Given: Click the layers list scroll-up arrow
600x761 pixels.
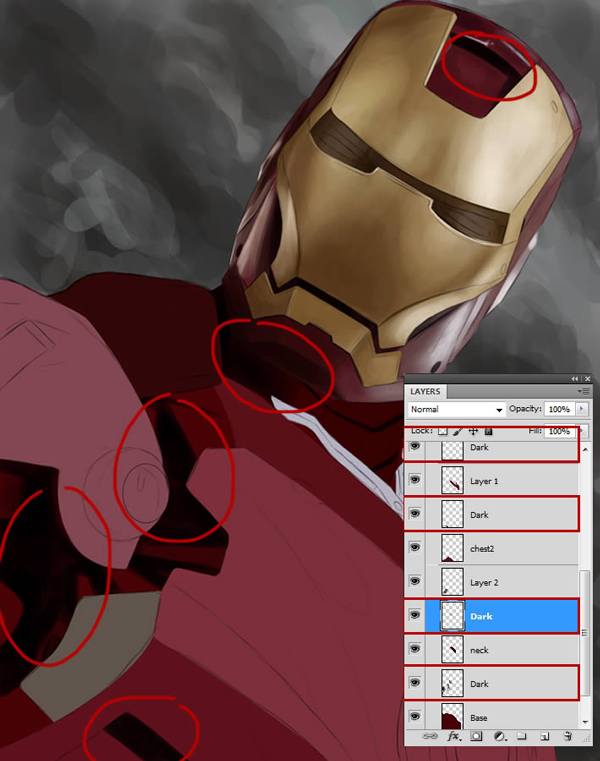Looking at the screenshot, I should 586,449.
